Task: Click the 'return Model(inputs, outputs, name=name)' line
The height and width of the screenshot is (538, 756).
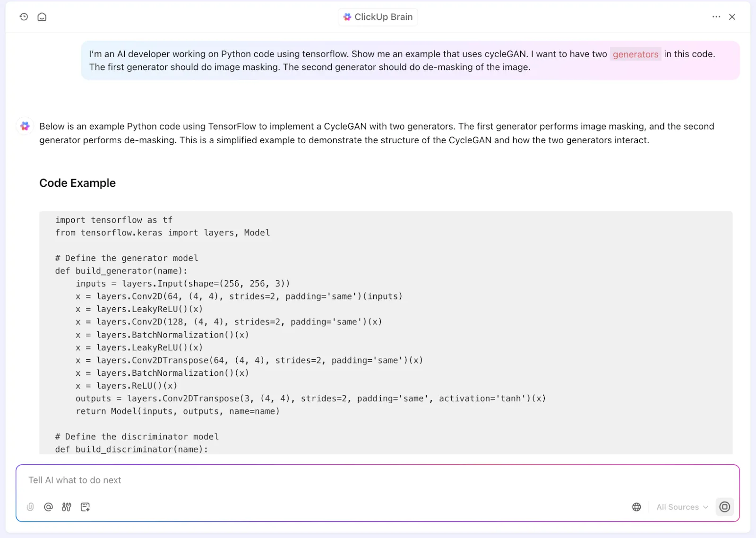Action: [178, 411]
